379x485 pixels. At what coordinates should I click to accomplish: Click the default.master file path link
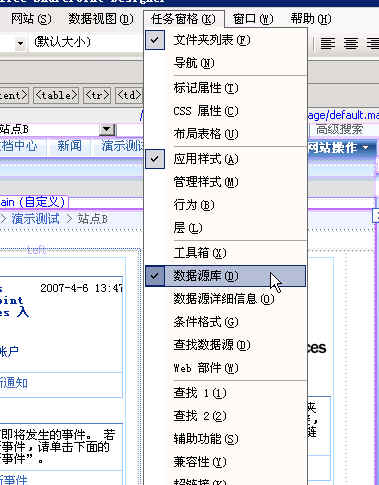pyautogui.click(x=343, y=115)
